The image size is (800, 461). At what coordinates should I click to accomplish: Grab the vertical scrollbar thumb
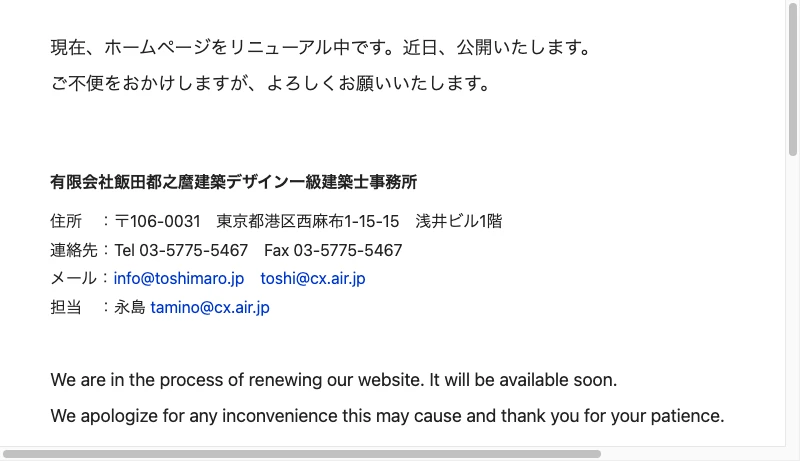click(793, 80)
